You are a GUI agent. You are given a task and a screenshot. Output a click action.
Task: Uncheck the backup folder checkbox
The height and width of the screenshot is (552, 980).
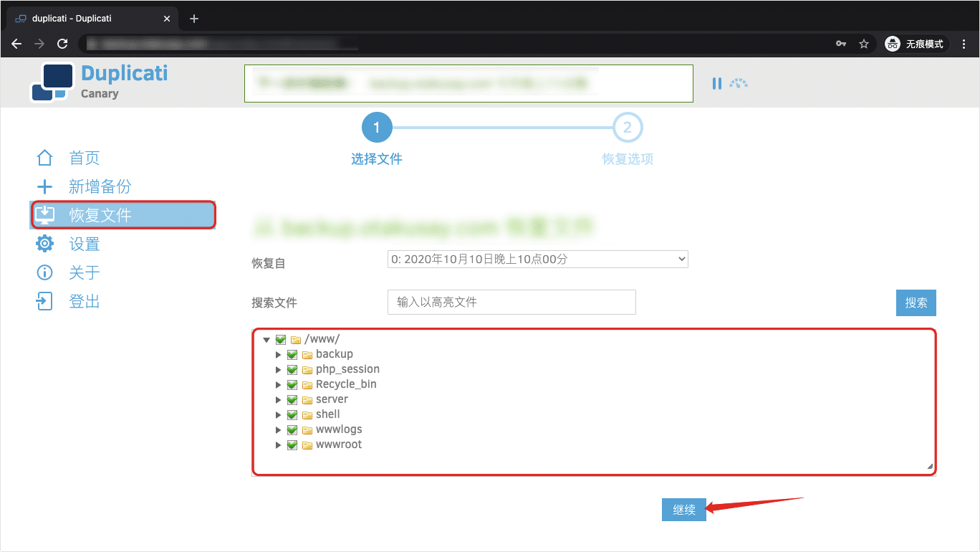tap(292, 354)
